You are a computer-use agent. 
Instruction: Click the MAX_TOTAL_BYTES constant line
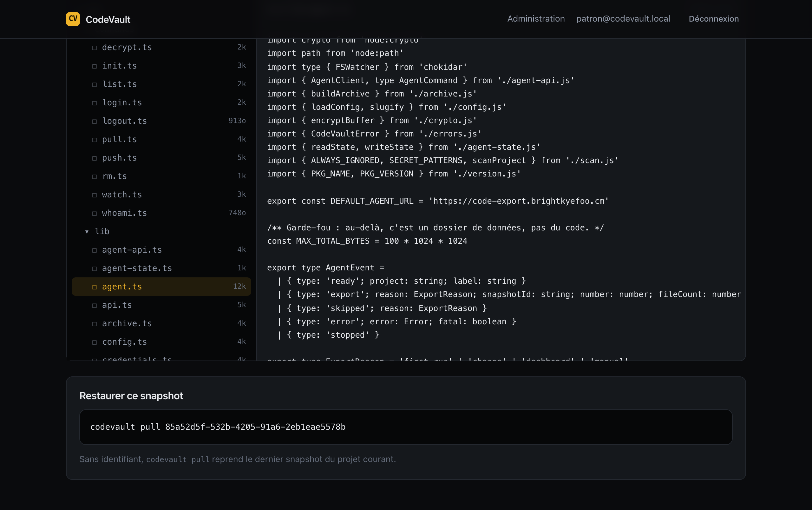pyautogui.click(x=367, y=241)
